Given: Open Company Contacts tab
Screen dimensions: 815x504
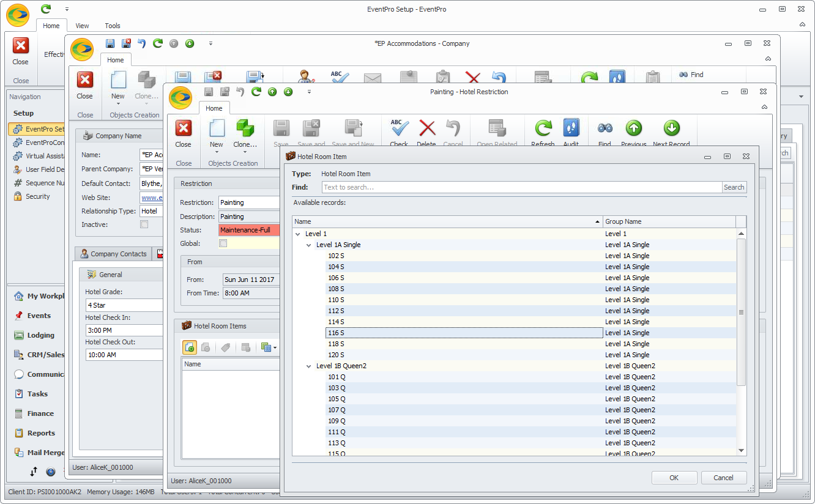Looking at the screenshot, I should 114,254.
